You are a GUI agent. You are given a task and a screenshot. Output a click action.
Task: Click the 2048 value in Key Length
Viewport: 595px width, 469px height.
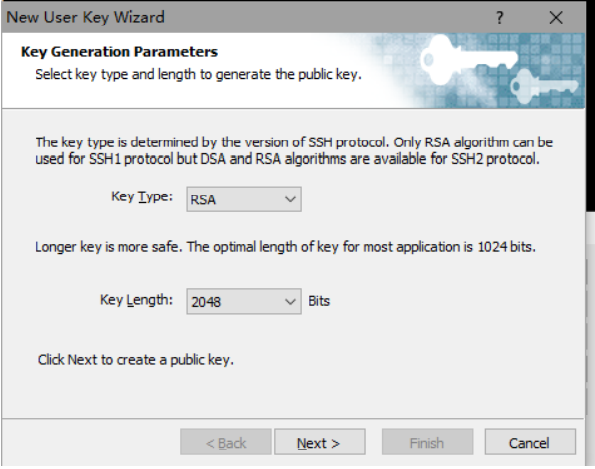206,302
